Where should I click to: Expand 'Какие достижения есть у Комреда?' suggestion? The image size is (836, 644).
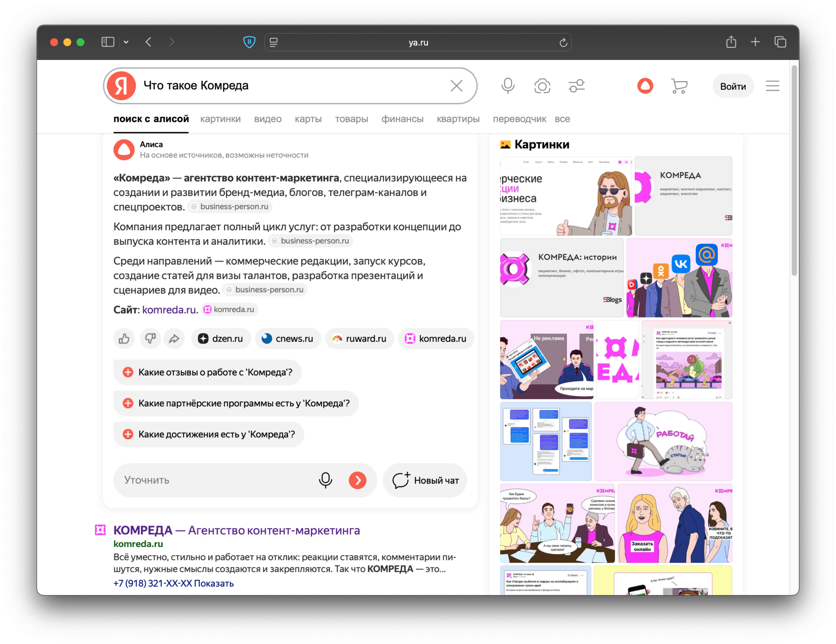coord(209,434)
